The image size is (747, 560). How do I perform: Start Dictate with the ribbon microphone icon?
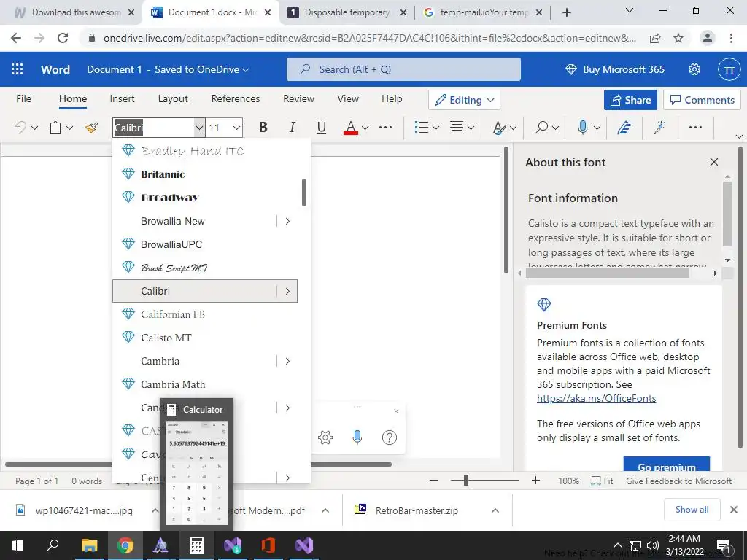(x=582, y=127)
